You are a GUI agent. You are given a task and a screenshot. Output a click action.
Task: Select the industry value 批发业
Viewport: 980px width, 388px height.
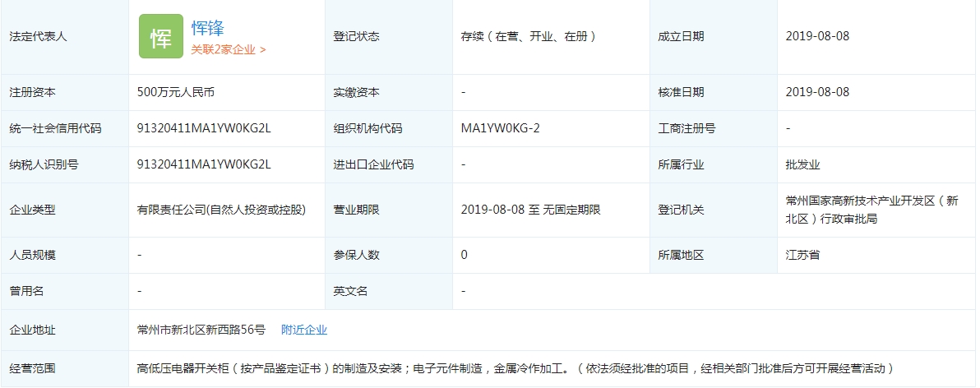802,164
